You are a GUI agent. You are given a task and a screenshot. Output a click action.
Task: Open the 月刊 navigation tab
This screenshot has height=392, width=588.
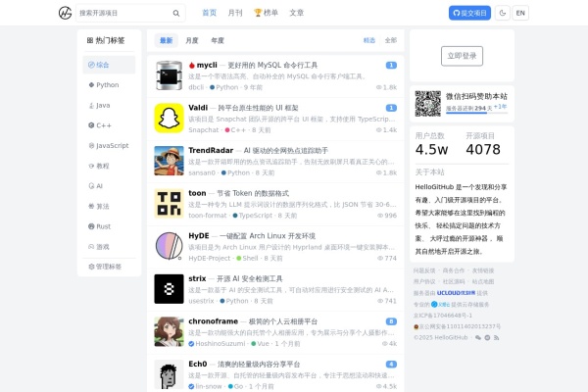[x=235, y=13]
